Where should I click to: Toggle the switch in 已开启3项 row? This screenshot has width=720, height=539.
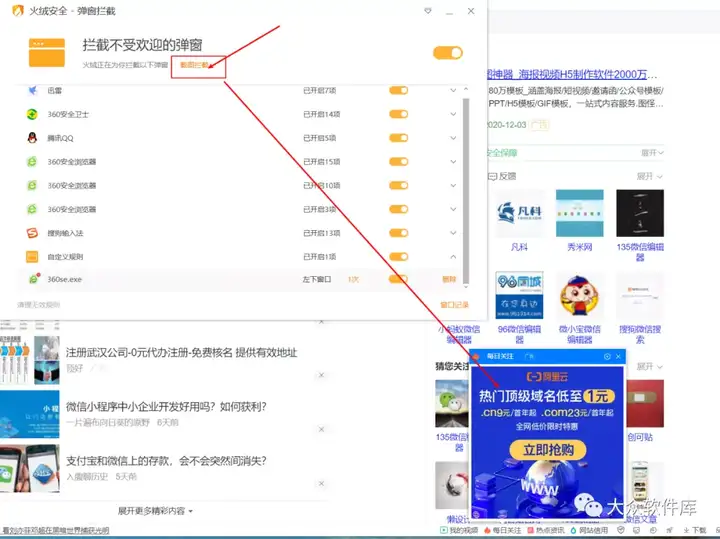399,209
